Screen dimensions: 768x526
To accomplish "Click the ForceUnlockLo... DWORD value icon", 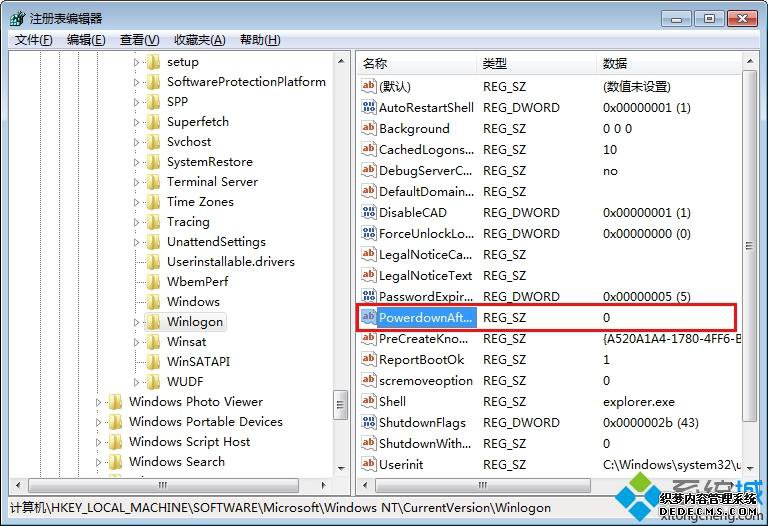I will tap(368, 234).
